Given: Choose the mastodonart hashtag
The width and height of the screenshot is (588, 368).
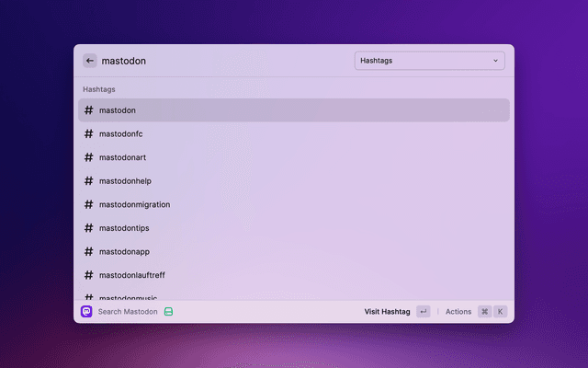Looking at the screenshot, I should 294,157.
